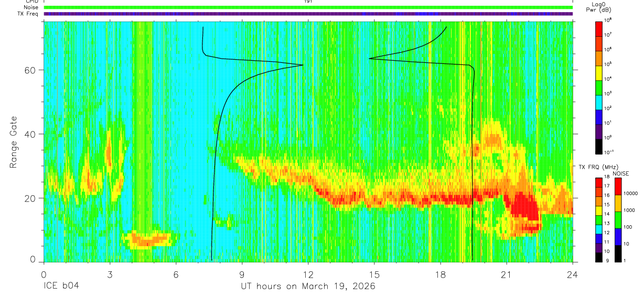Click the '11' TX FRQ scale label

point(607,242)
